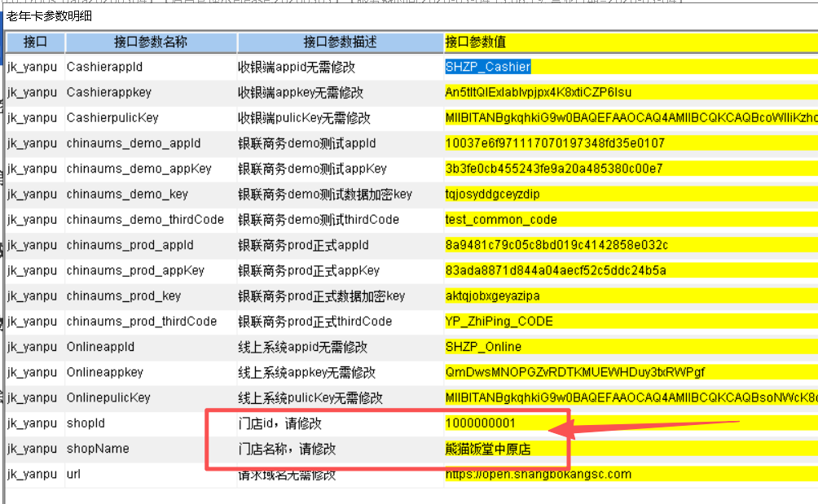Click the aktqjobxgeyazipa key value

point(492,296)
